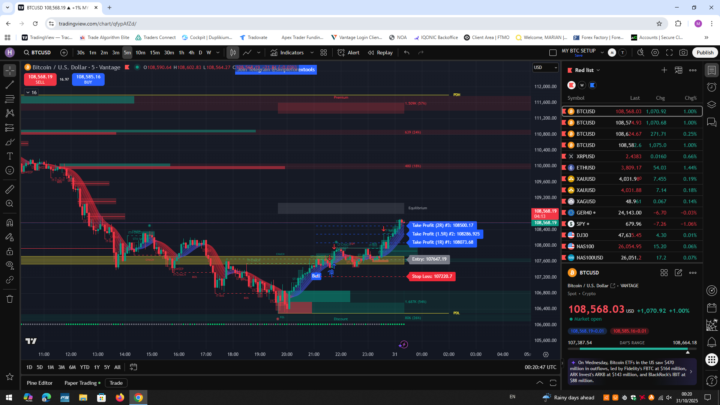Image resolution: width=720 pixels, height=405 pixels.
Task: Collapse the bottom panel chevron
Action: [540, 383]
